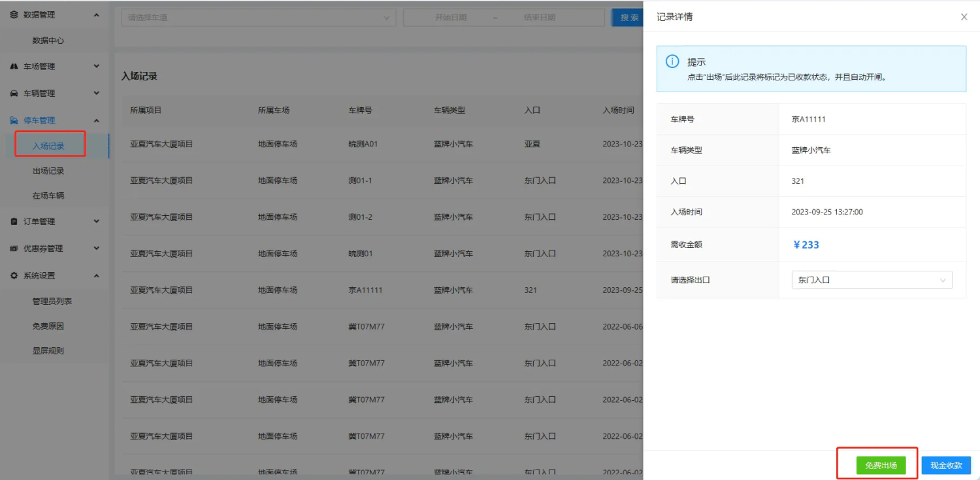
Task: Click the 系统设置 gear icon
Action: 14,276
